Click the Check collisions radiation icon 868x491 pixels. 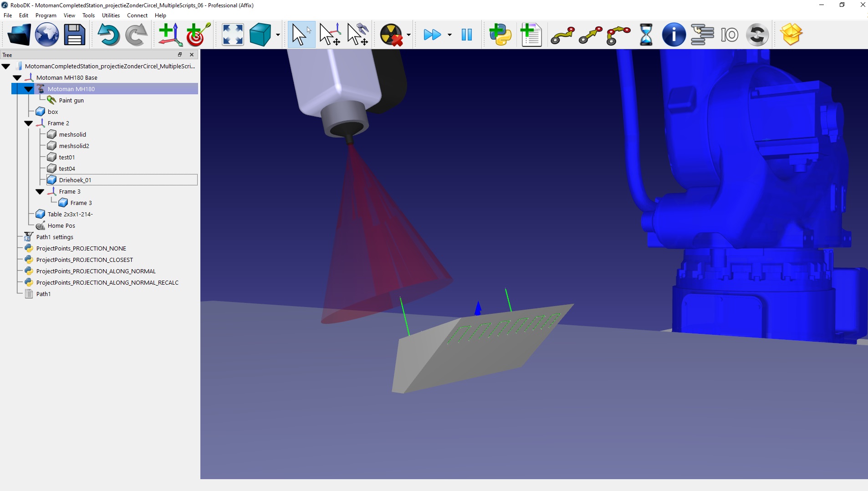tap(391, 35)
